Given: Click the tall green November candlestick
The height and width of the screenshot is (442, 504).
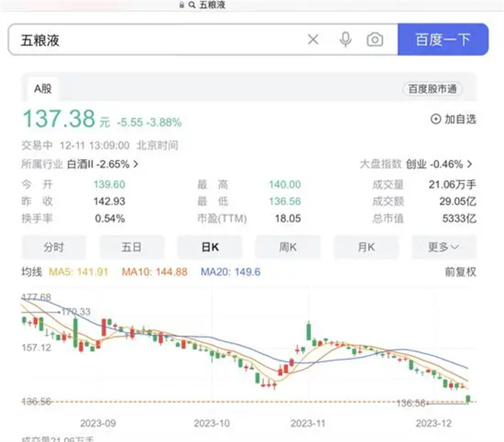Looking at the screenshot, I should pos(309,331).
